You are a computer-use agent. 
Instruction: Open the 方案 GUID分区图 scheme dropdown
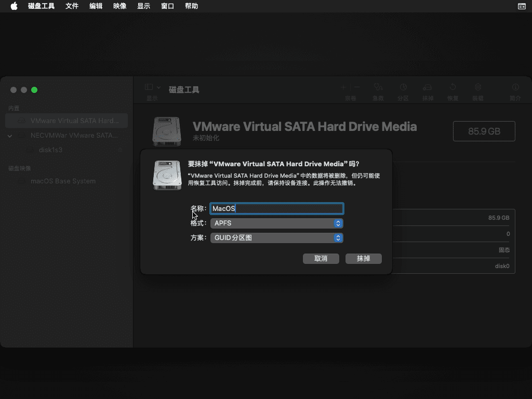pyautogui.click(x=276, y=238)
